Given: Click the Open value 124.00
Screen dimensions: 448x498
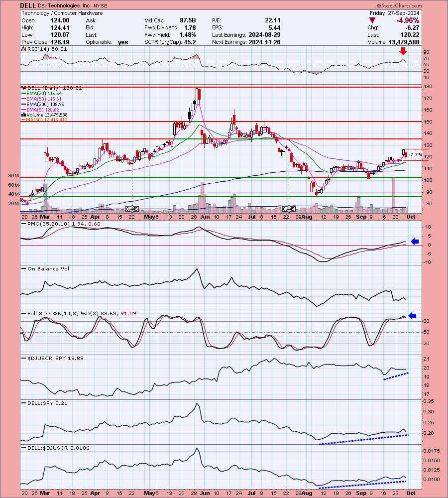Looking at the screenshot, I should pos(60,20).
